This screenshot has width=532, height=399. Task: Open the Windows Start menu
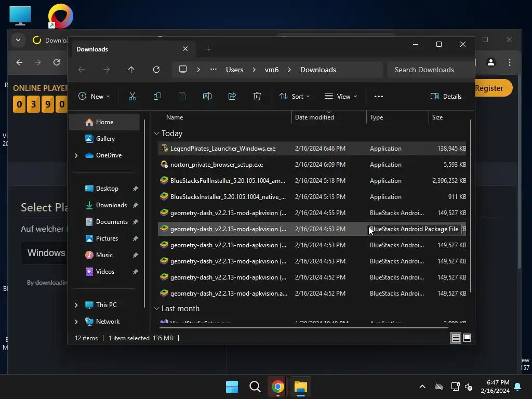point(232,387)
